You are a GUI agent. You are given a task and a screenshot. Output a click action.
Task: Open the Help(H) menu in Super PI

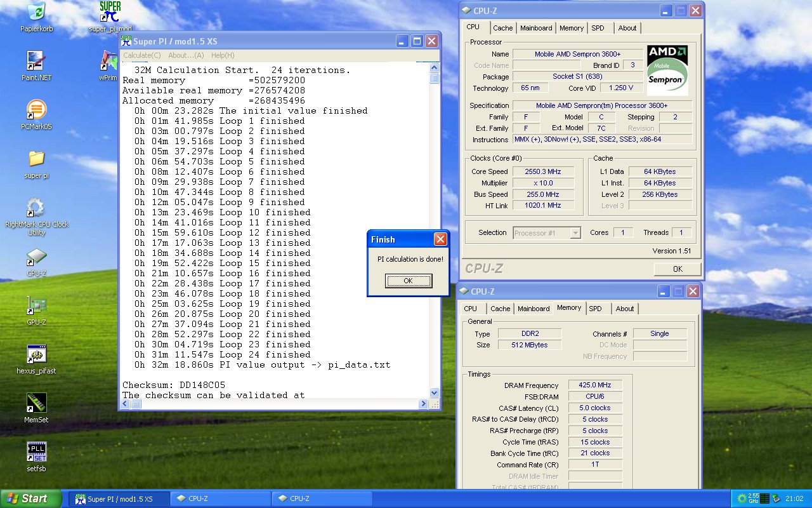click(223, 55)
